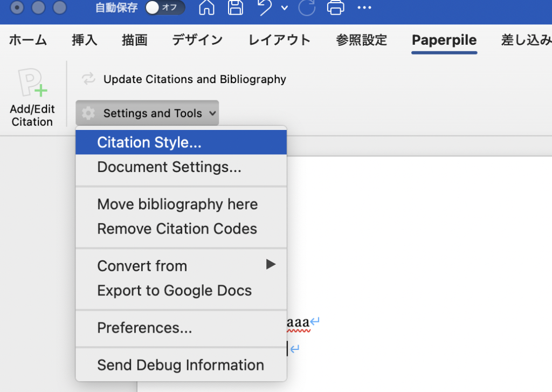The image size is (552, 392).
Task: Expand the Convert from submenu arrow
Action: coord(271,264)
